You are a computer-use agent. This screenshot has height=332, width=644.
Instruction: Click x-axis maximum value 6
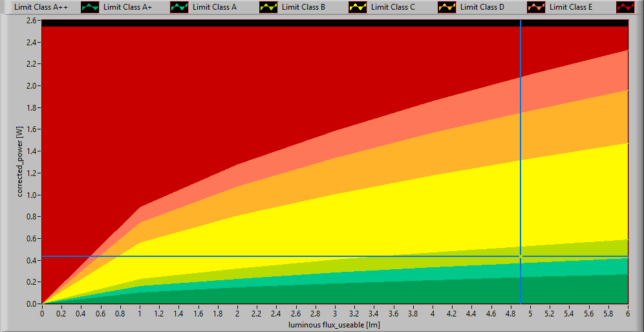(x=628, y=313)
